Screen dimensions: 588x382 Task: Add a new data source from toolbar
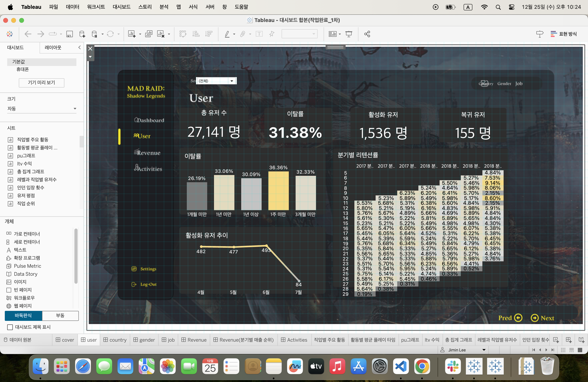[82, 34]
